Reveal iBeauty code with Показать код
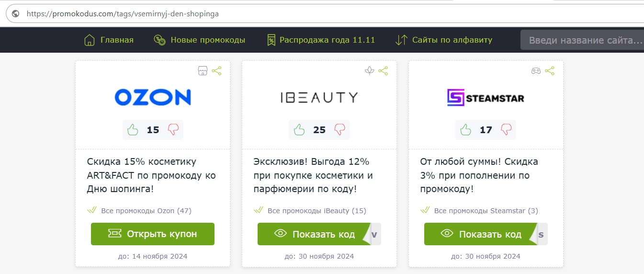644x274 pixels. pyautogui.click(x=314, y=234)
